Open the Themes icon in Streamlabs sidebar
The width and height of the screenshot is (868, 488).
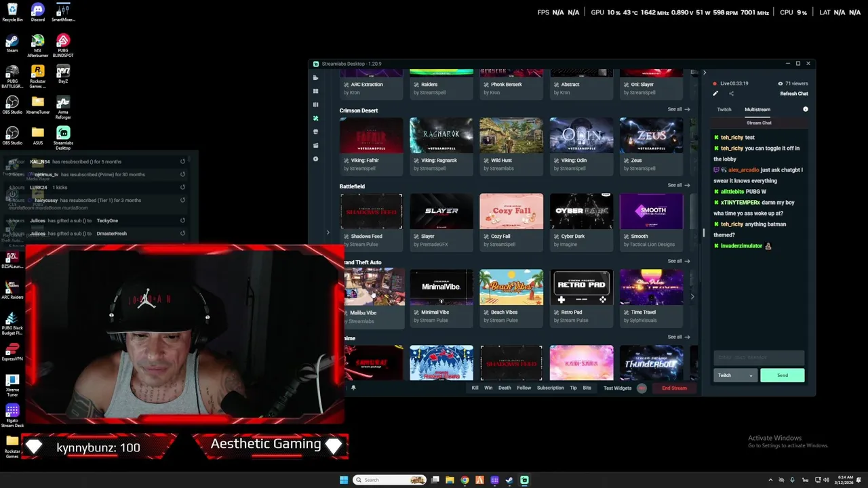coord(315,118)
